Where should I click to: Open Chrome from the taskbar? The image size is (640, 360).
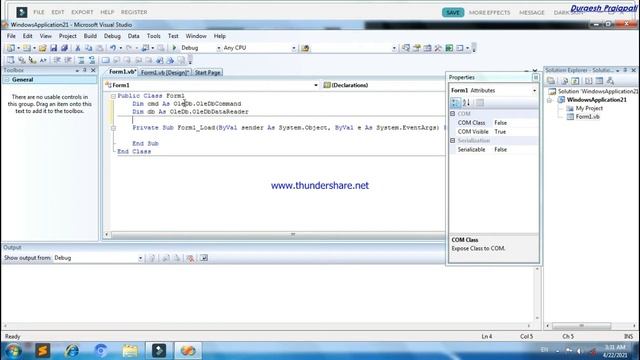pos(101,351)
